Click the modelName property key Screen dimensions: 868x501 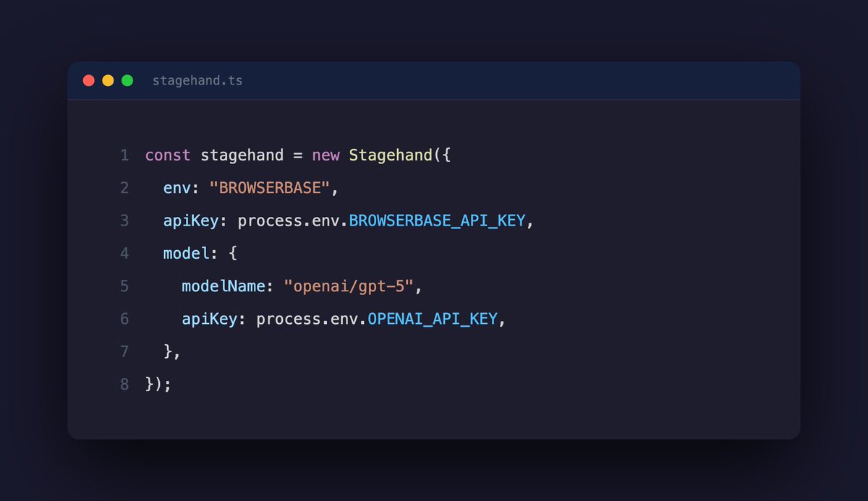tap(223, 286)
